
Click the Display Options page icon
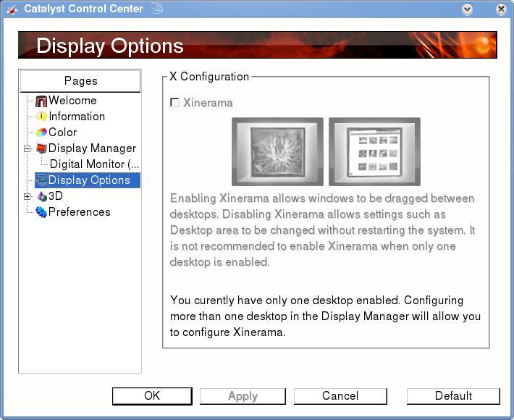[x=41, y=180]
